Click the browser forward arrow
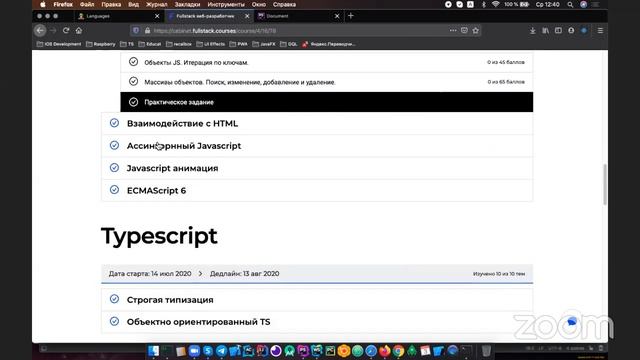640x360 pixels. point(53,30)
